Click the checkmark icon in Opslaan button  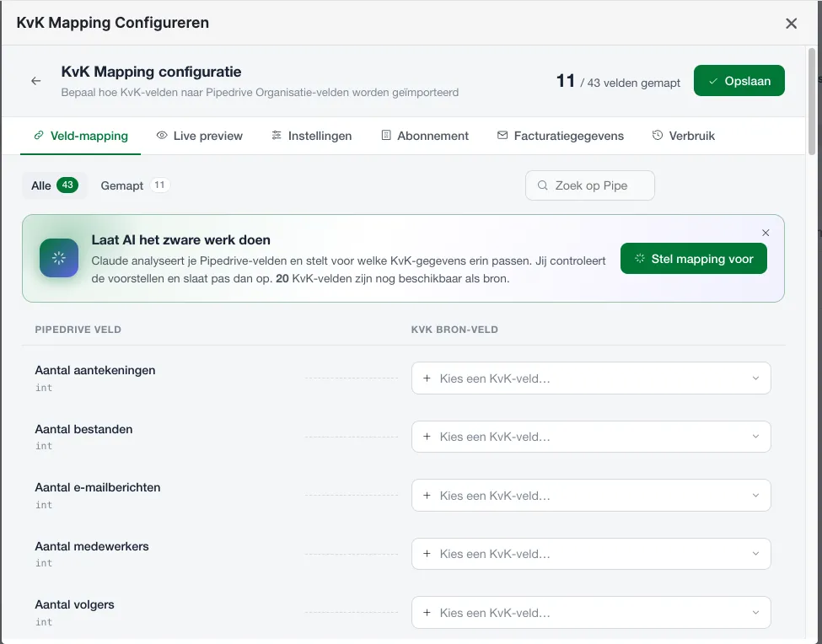(713, 81)
